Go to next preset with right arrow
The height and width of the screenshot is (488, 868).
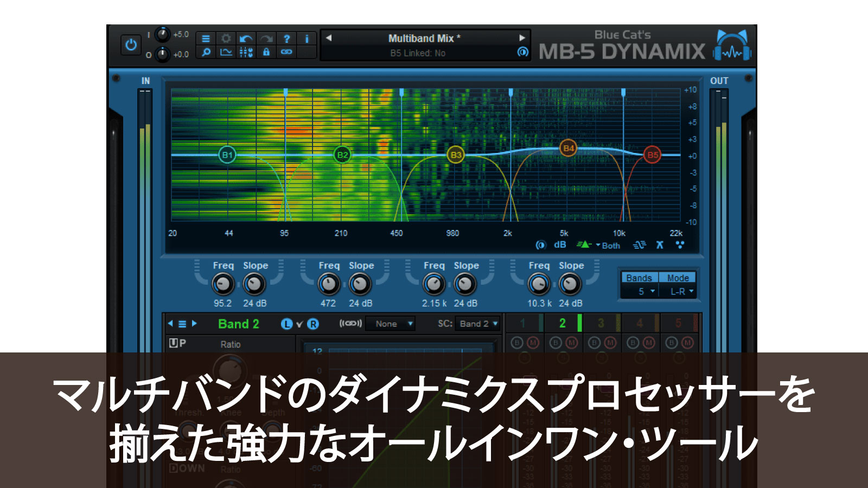522,38
